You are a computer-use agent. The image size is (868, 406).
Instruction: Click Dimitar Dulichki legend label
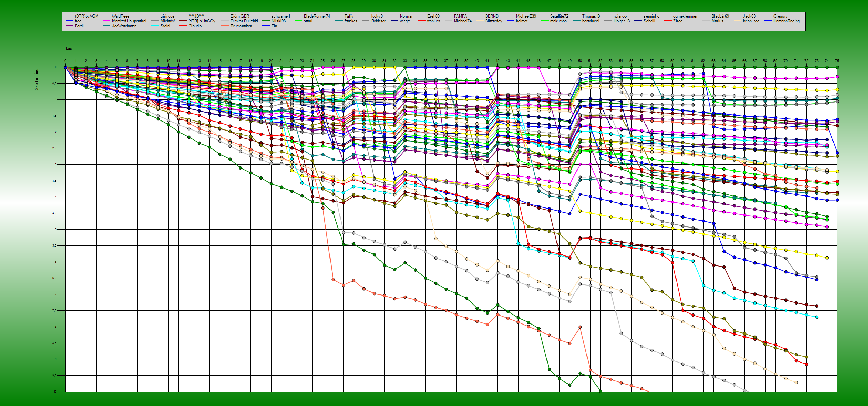point(244,21)
